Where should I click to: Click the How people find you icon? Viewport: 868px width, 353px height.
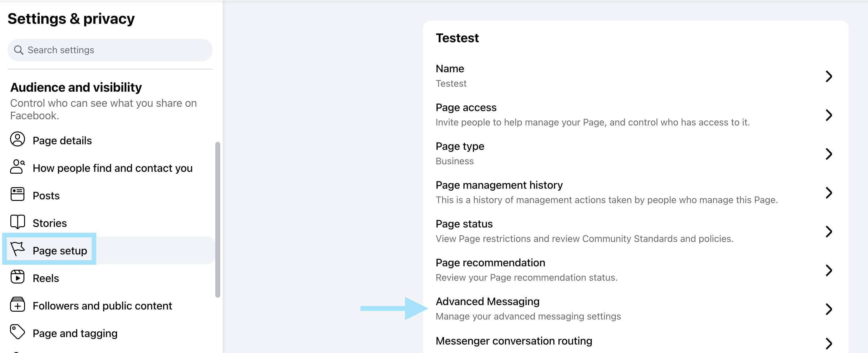tap(17, 167)
